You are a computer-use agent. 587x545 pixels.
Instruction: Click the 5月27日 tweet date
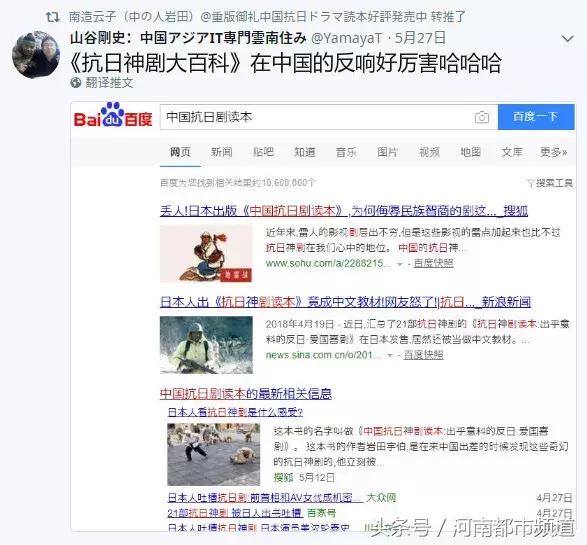click(x=420, y=38)
